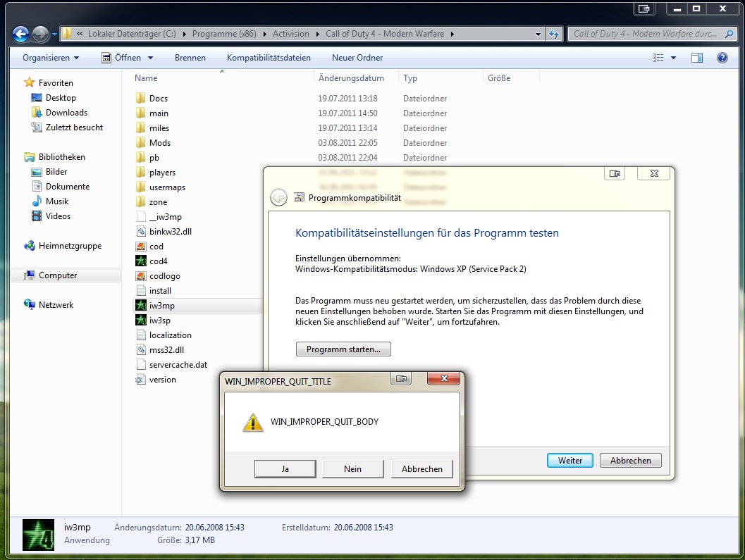Click the Öffnen toolbar button

(x=122, y=58)
